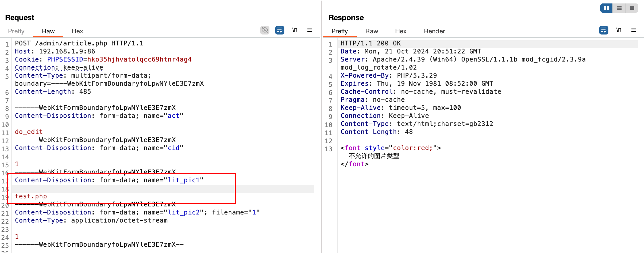Screen dimensions: 644x253
Task: Open Request panel hamburger options menu
Action: click(310, 30)
